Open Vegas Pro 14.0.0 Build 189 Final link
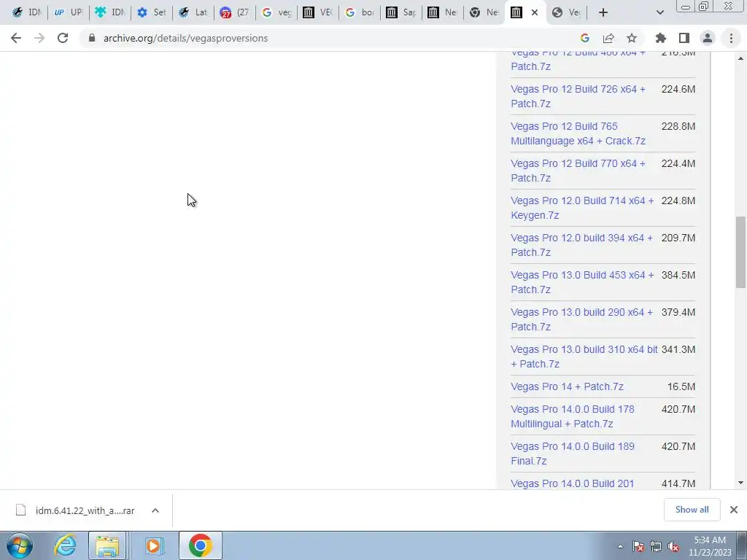This screenshot has width=747, height=560. pyautogui.click(x=573, y=454)
